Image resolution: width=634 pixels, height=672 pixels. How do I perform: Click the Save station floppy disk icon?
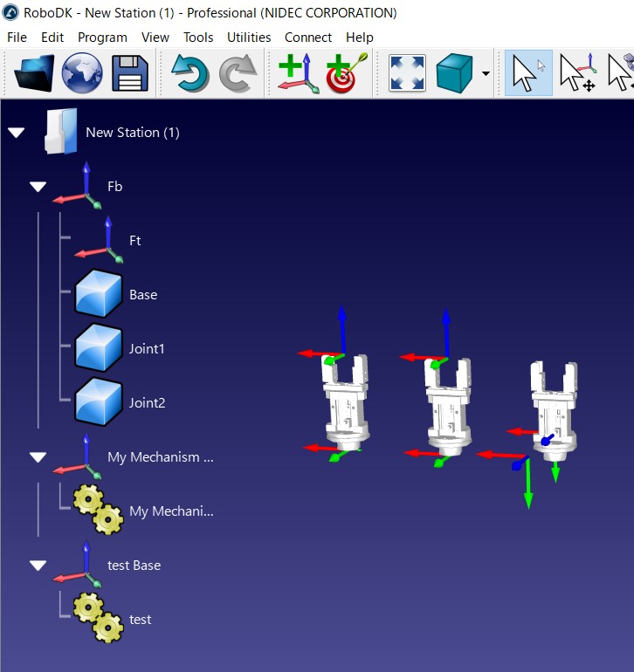tap(130, 73)
